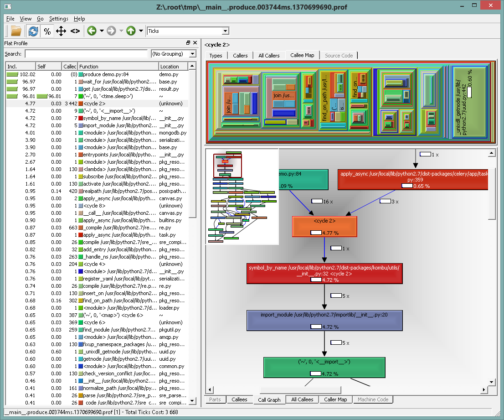Toggle the template shortening <> icon
This screenshot has height=420, width=504.
75,31
